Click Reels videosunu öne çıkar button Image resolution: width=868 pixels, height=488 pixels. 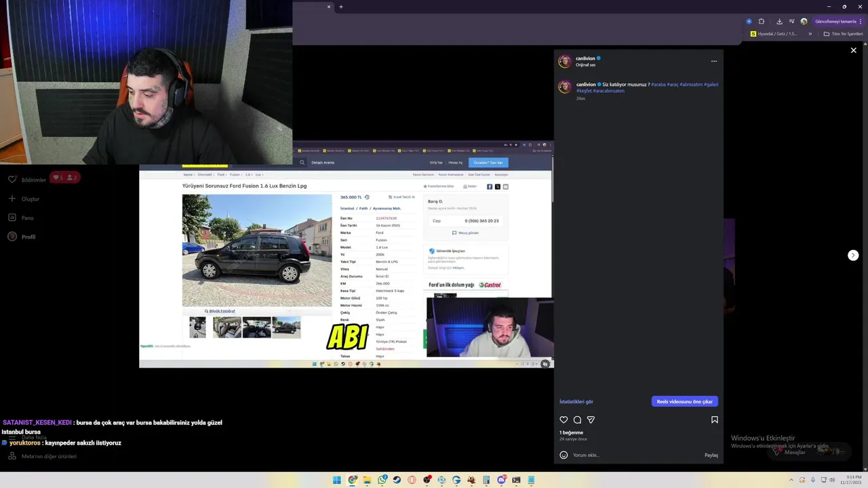(x=685, y=401)
